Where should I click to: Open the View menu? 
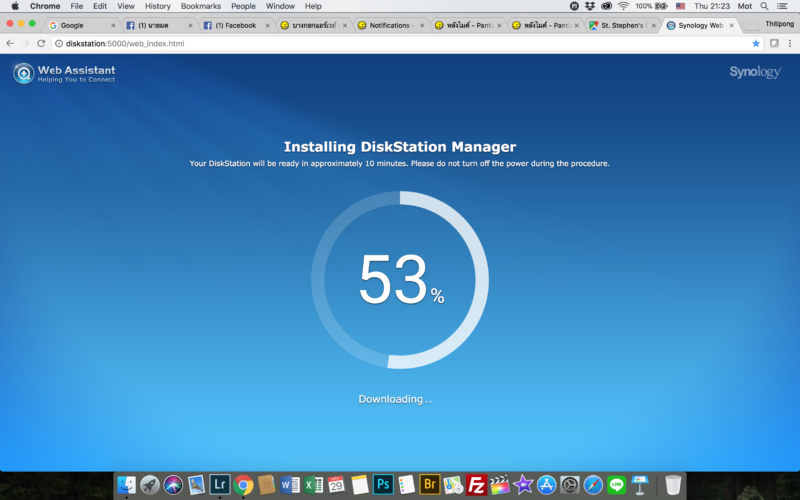(126, 6)
